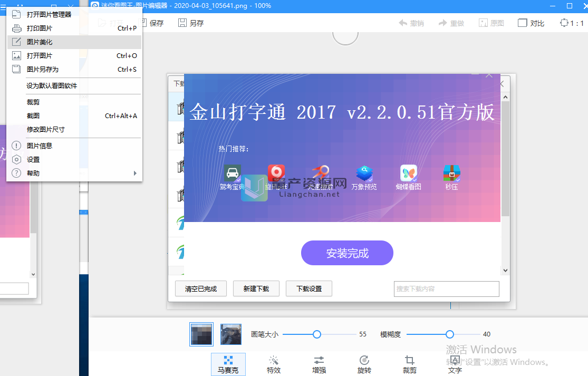The height and width of the screenshot is (376, 588).
Task: Select 截图 (Ctrl+Alt+A) menu entry
Action: click(74, 116)
